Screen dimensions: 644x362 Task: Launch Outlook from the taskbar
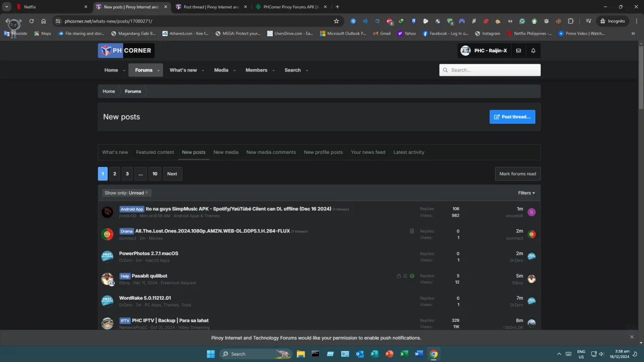[360, 354]
